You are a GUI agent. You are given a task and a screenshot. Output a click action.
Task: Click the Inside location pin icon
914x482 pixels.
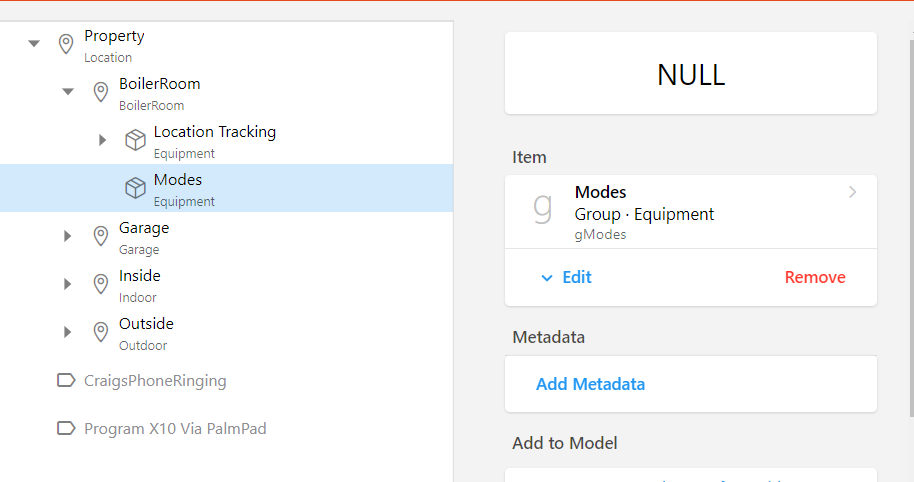[101, 284]
